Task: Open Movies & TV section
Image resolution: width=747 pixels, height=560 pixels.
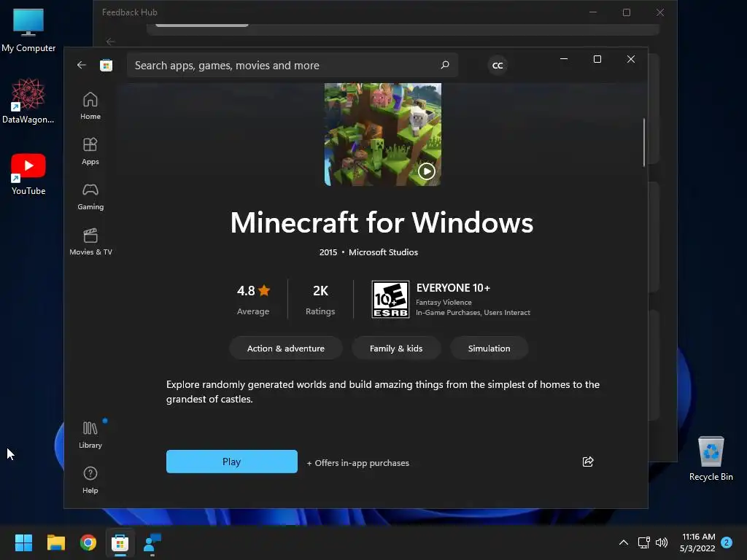Action: click(x=90, y=241)
